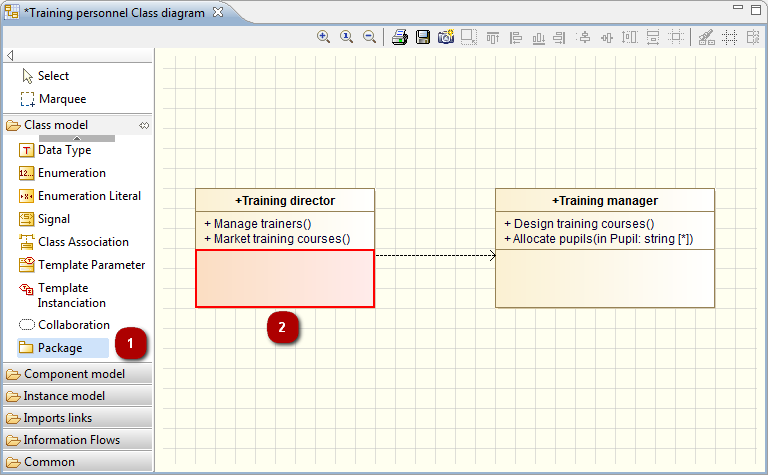Open the Information Flows palette drawer
Screen dimensions: 768x475
[71, 440]
